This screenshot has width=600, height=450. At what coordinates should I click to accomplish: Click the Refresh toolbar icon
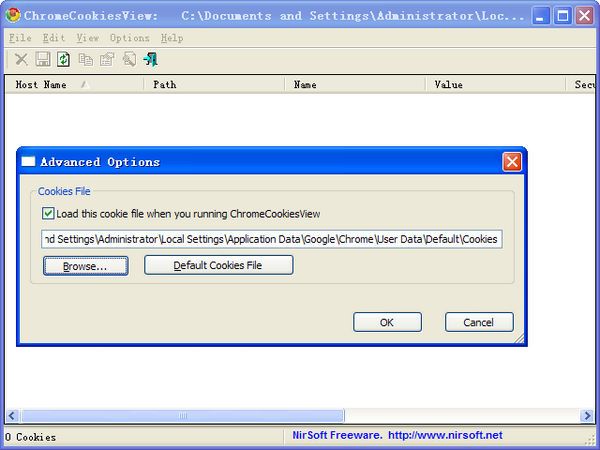click(64, 60)
